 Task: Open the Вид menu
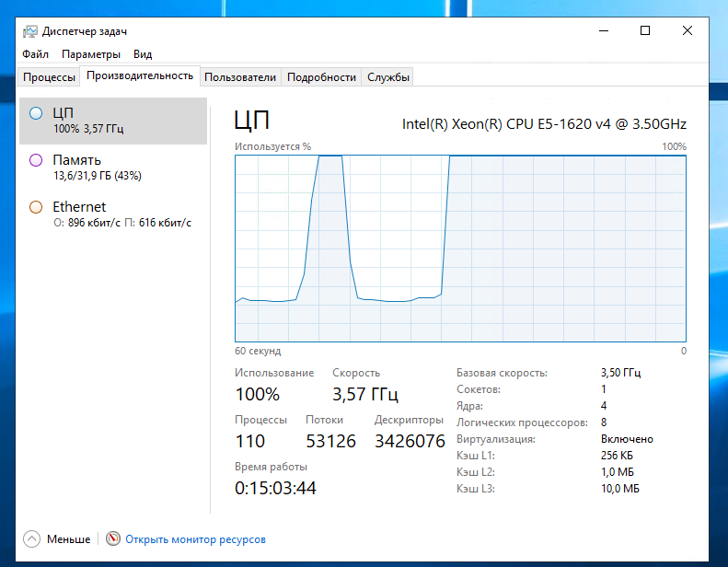(x=143, y=54)
